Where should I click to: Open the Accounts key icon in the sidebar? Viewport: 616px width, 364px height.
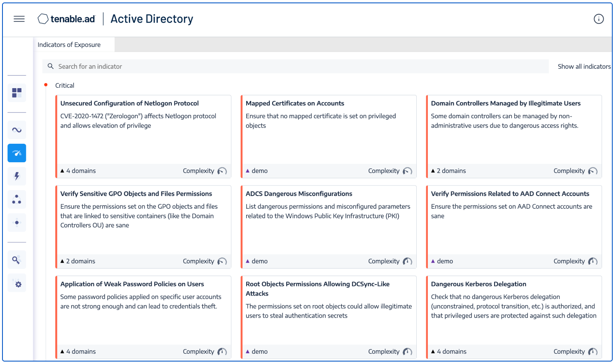click(x=17, y=260)
